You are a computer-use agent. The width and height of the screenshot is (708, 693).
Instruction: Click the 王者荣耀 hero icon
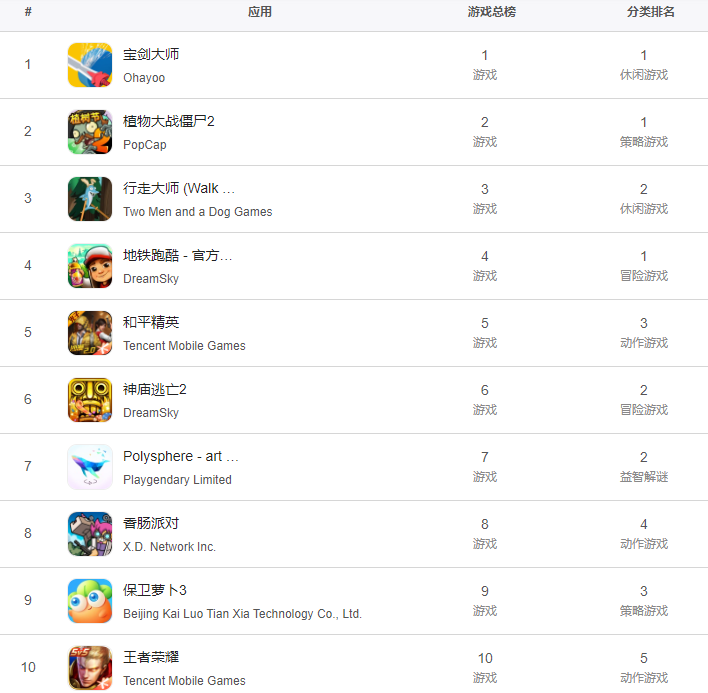[x=90, y=668]
